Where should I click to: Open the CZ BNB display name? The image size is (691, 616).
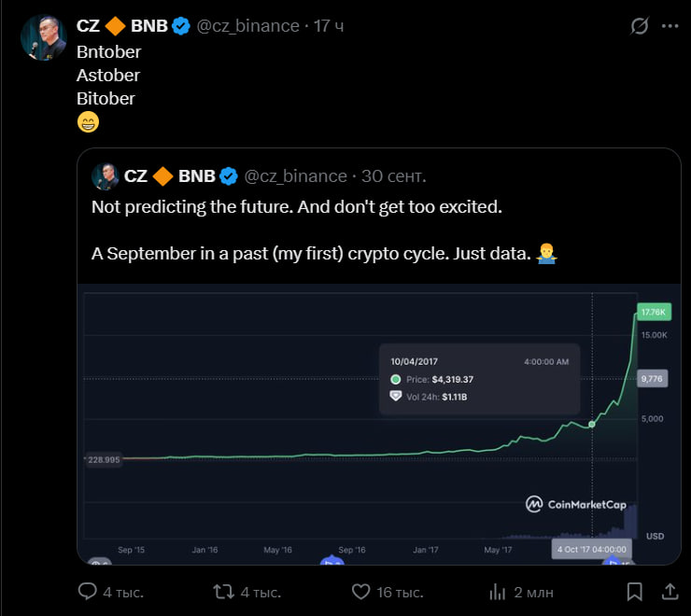pyautogui.click(x=121, y=26)
